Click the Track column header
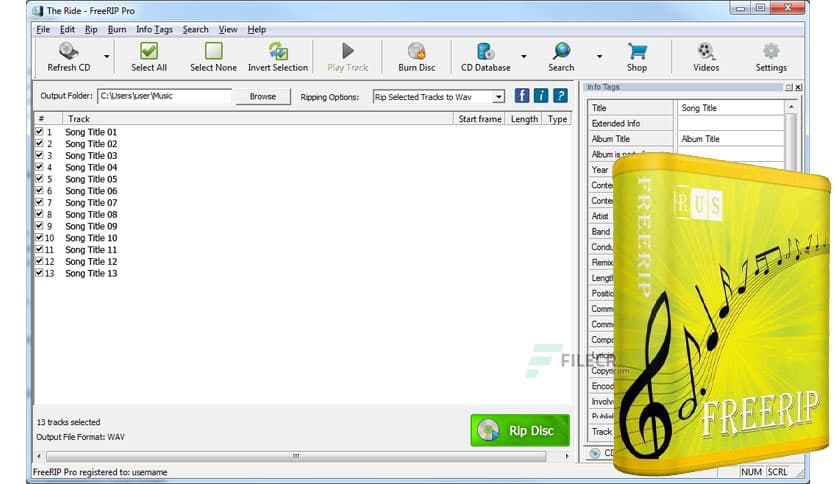Screen dimensions: 836x484 [258, 119]
